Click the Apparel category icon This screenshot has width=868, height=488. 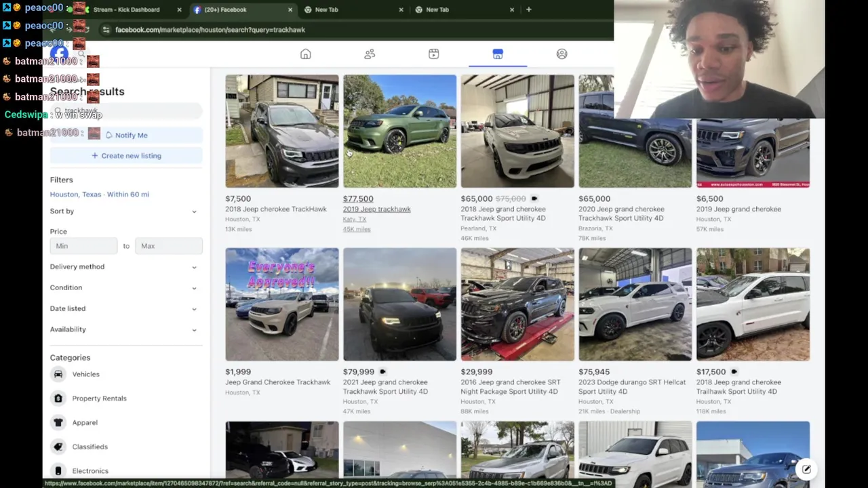[x=58, y=422]
